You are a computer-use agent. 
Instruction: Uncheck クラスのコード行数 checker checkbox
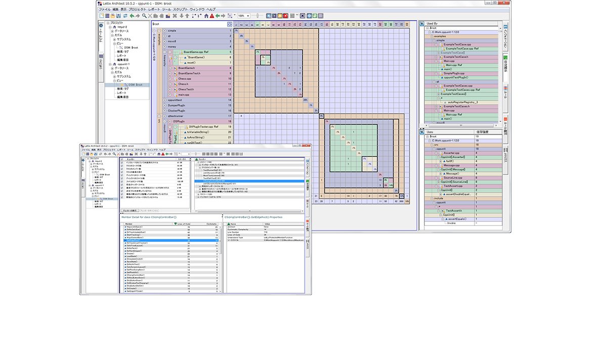point(122,166)
